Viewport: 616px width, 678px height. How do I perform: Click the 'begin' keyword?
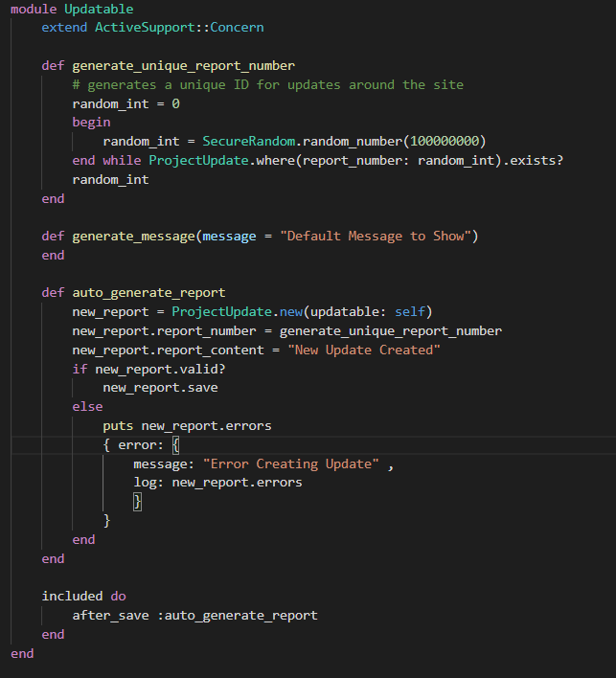91,123
